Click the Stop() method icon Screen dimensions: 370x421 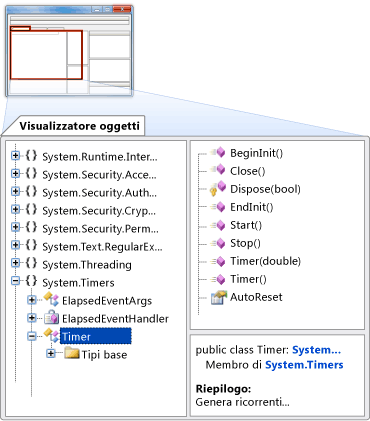pos(218,243)
